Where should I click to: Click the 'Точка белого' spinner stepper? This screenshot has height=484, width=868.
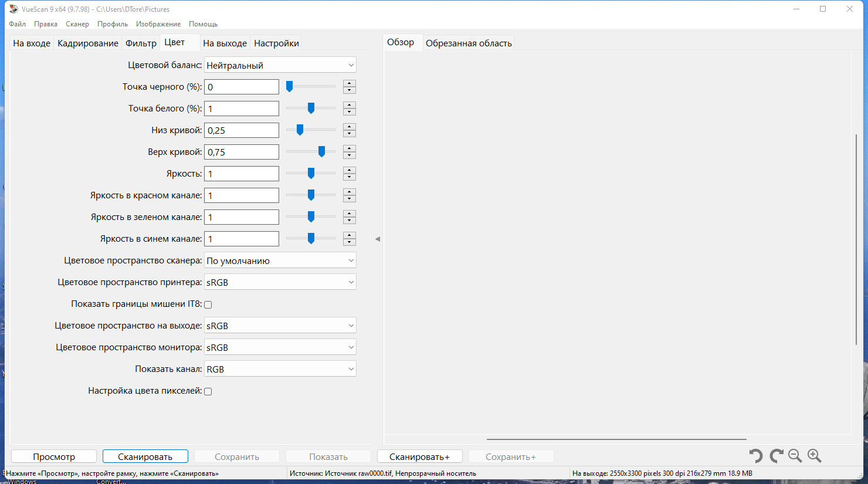350,109
